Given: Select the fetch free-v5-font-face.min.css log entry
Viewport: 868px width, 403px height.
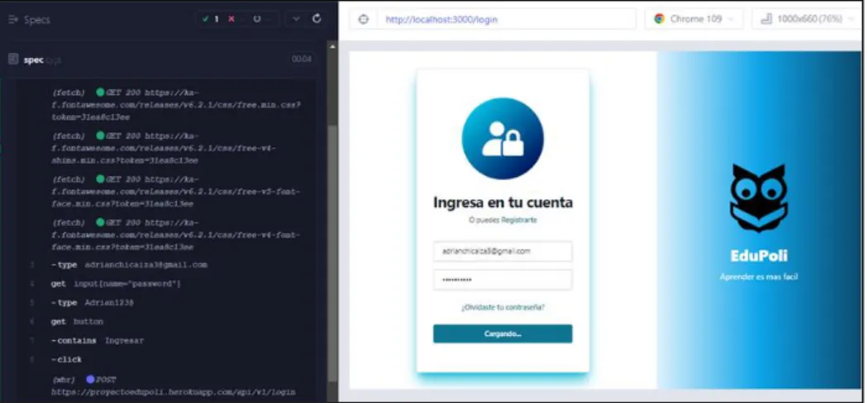Looking at the screenshot, I should [x=177, y=191].
